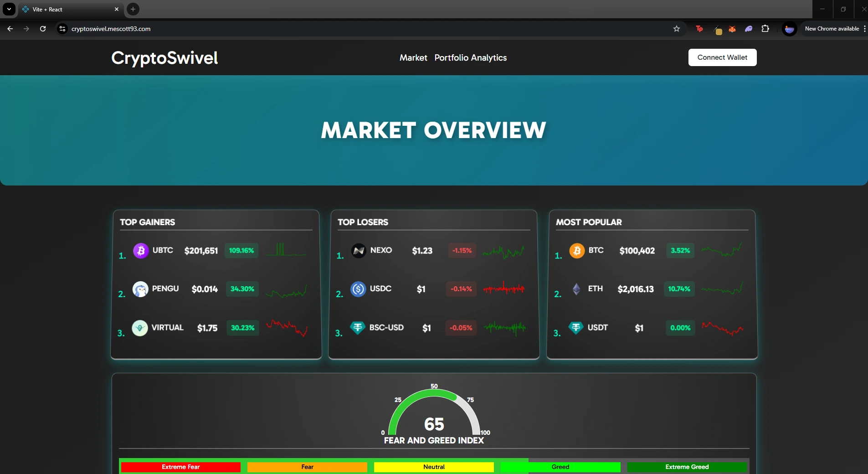Image resolution: width=868 pixels, height=474 pixels.
Task: Click the Extreme Fear red segment
Action: point(181,467)
